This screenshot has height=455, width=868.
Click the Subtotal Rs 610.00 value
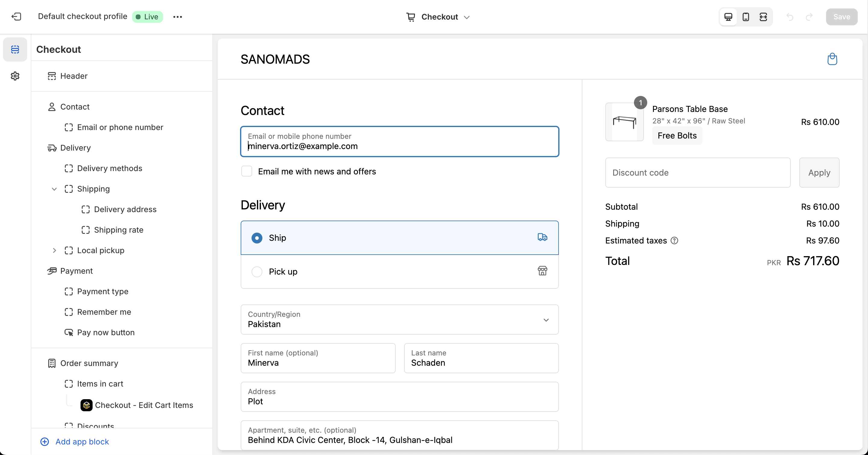click(820, 207)
